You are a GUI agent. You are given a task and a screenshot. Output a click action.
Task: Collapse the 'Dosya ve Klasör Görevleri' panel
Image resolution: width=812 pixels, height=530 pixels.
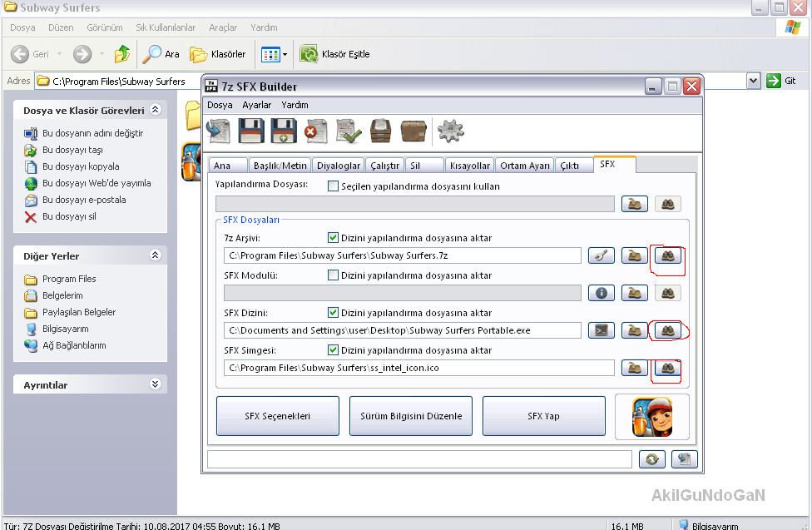(x=154, y=110)
